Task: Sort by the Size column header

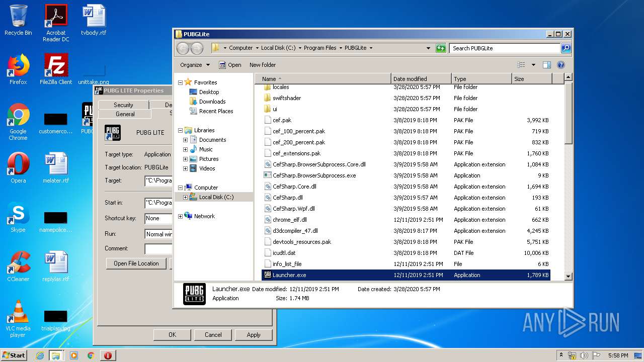Action: pyautogui.click(x=532, y=79)
